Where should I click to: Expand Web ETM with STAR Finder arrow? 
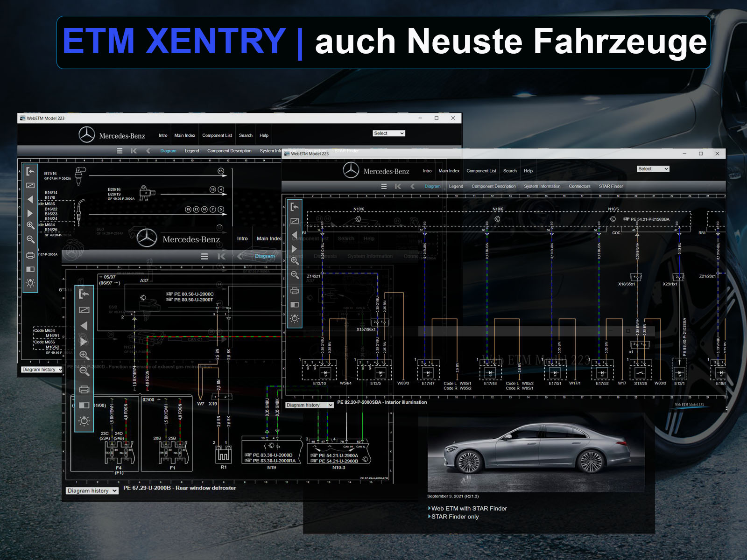tap(429, 508)
